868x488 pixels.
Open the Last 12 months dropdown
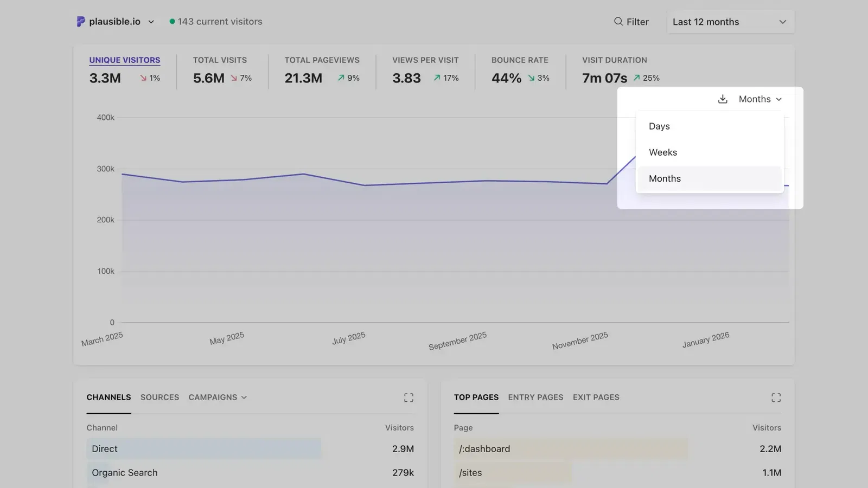click(x=730, y=22)
